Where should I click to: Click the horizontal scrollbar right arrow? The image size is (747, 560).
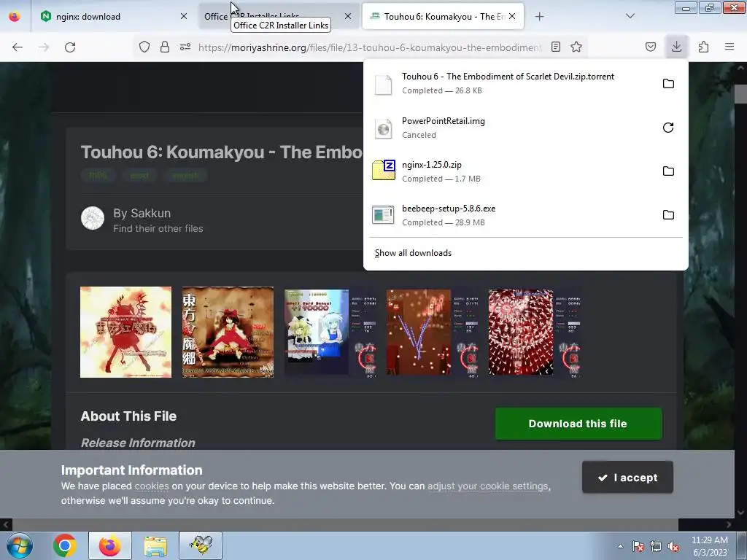tap(729, 524)
